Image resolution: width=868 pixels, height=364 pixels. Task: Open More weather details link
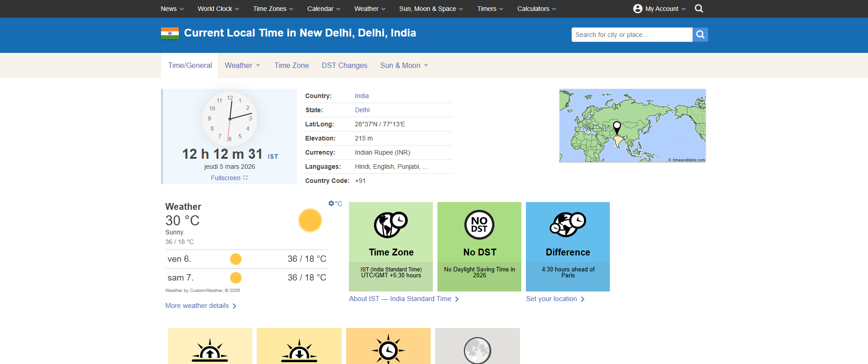[x=201, y=306]
